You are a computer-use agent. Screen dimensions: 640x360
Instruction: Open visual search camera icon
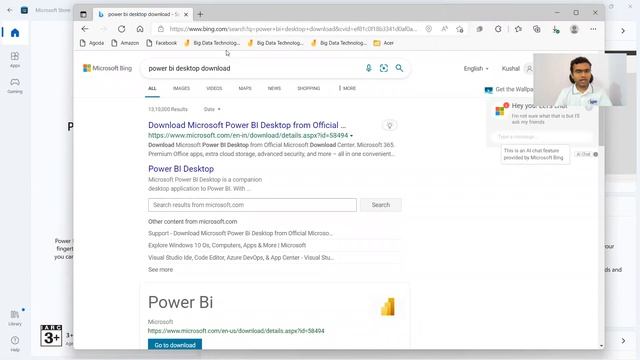pyautogui.click(x=383, y=68)
